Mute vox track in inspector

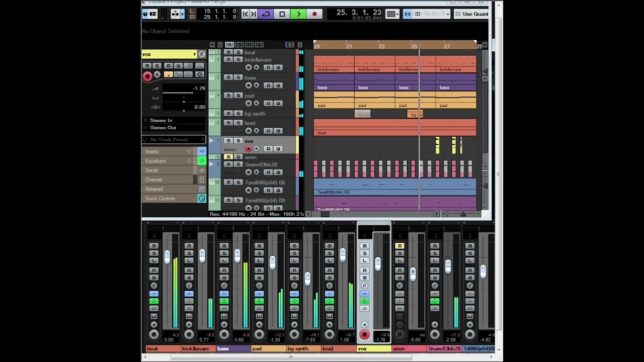pyautogui.click(x=146, y=66)
